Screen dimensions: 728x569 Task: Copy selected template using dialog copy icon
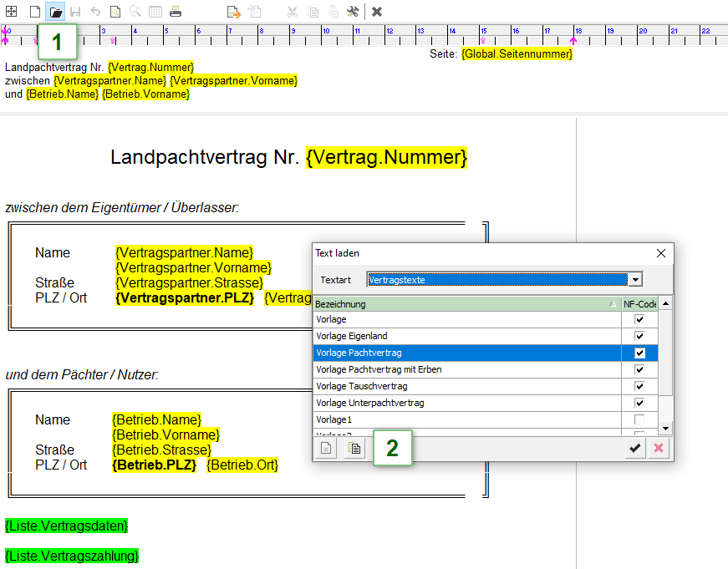pyautogui.click(x=354, y=449)
